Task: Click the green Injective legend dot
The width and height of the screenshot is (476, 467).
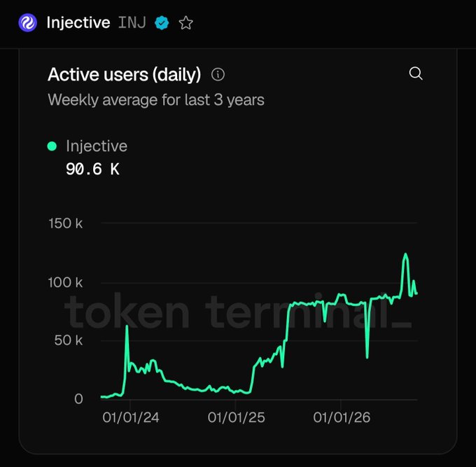Action: point(52,146)
